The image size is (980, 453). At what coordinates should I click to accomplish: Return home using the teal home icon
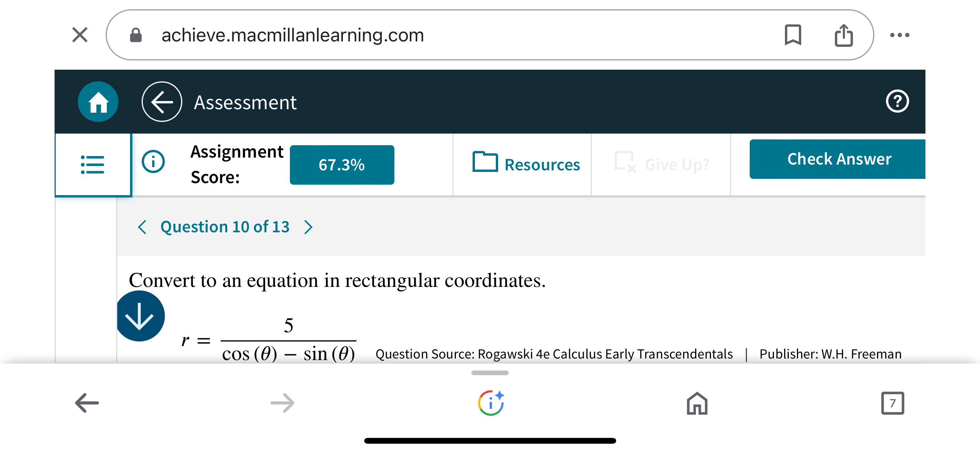98,101
